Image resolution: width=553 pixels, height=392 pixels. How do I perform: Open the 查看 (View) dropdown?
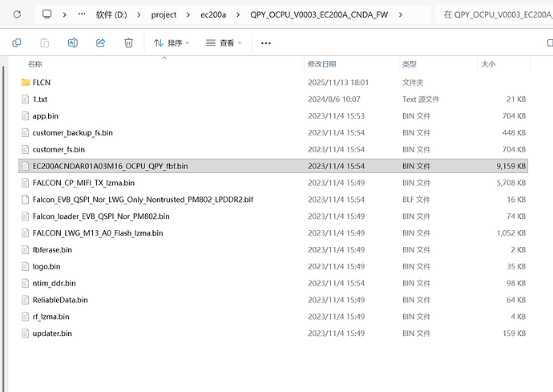click(x=224, y=42)
